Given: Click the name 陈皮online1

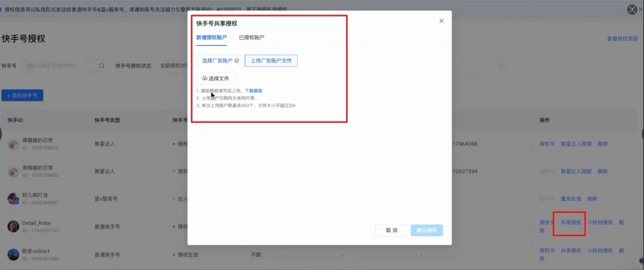Looking at the screenshot, I should pos(36,251).
